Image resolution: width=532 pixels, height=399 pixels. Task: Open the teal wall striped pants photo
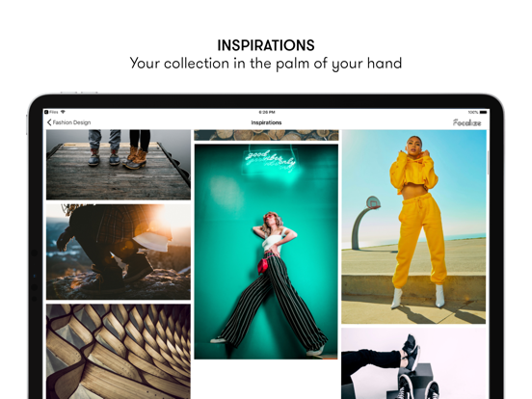pos(266,252)
